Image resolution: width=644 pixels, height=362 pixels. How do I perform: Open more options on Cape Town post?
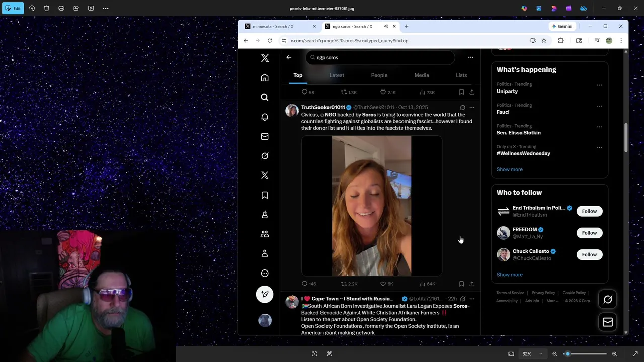(472, 299)
